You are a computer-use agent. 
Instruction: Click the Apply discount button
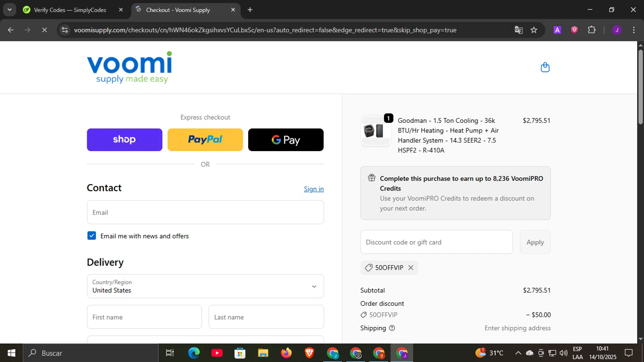click(x=535, y=242)
